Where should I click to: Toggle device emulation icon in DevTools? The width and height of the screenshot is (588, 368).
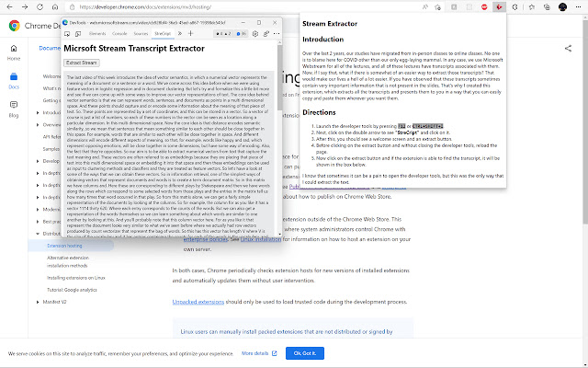point(78,34)
